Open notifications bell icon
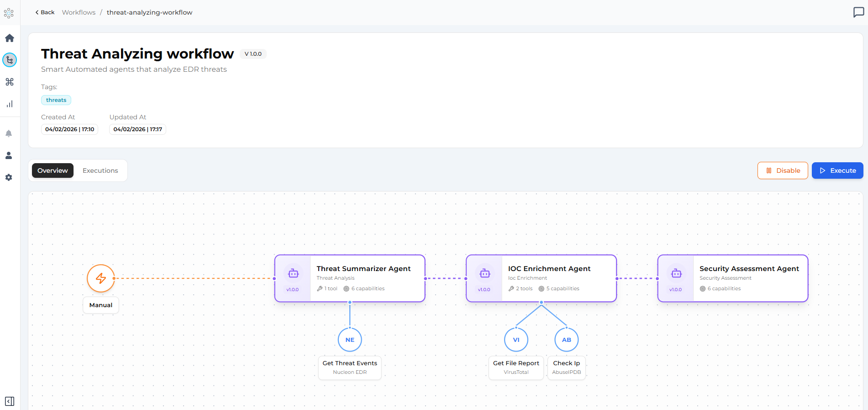The height and width of the screenshot is (410, 868). click(9, 133)
